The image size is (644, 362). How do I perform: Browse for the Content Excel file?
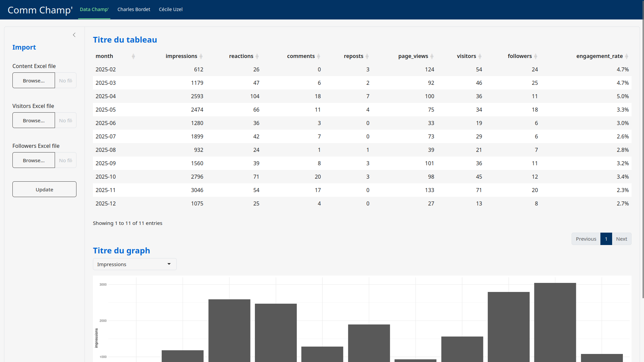34,80
